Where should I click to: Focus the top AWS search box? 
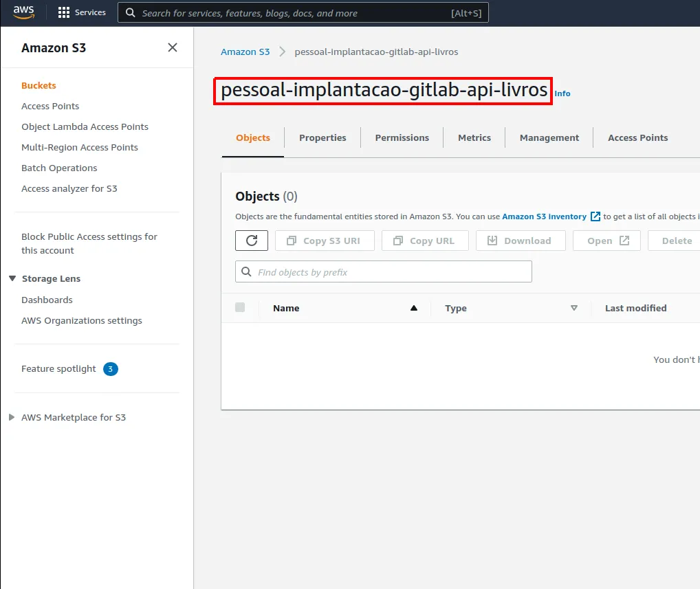(303, 12)
